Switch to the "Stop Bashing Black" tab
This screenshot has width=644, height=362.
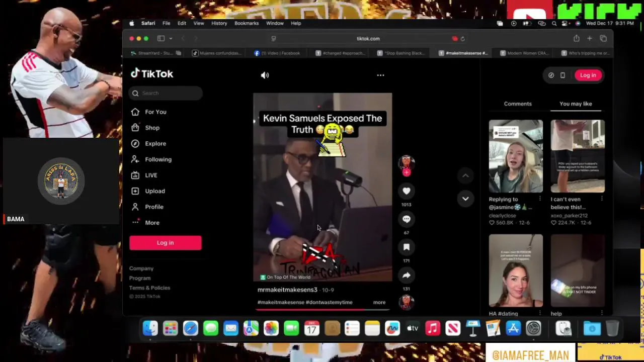pyautogui.click(x=401, y=53)
